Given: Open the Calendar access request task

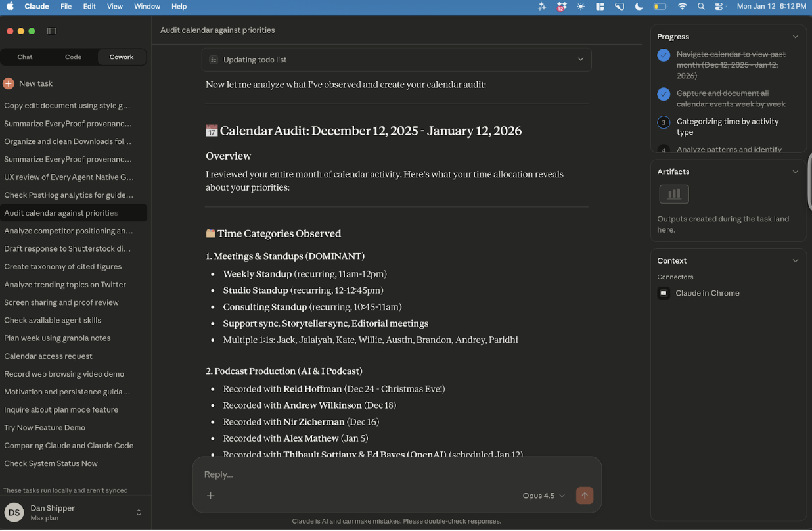Looking at the screenshot, I should pyautogui.click(x=49, y=356).
